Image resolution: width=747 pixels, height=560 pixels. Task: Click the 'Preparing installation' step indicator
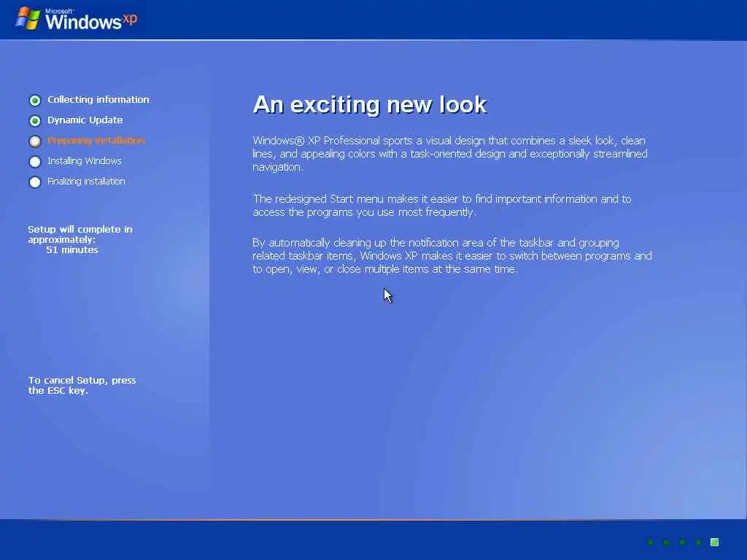pos(35,141)
